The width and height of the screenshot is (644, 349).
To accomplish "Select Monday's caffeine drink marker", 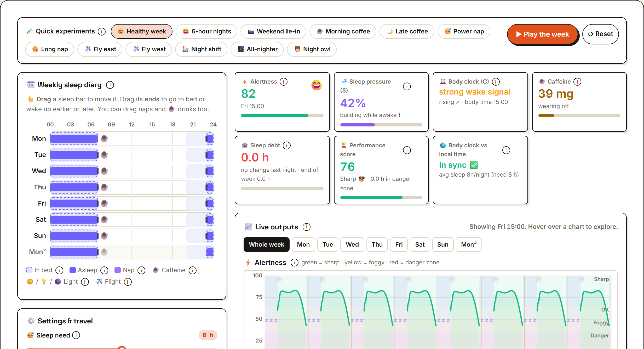I will (104, 138).
